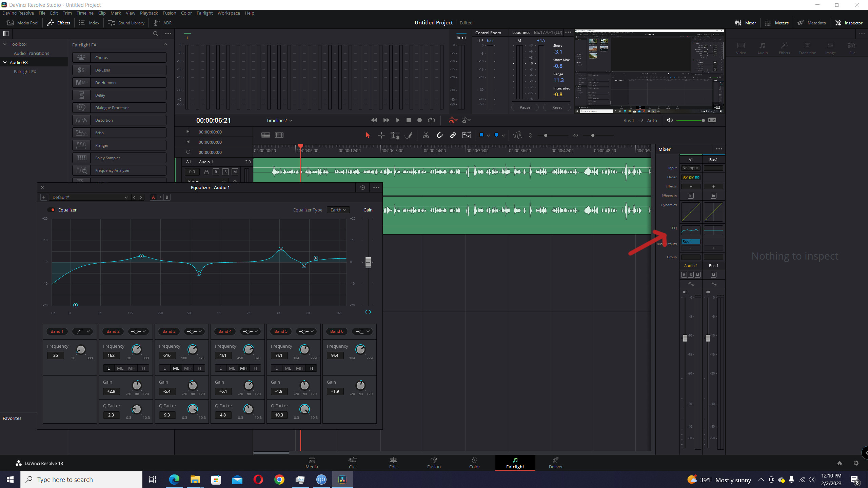Enable Band 1 toggle
Viewport: 868px width, 488px height.
57,331
